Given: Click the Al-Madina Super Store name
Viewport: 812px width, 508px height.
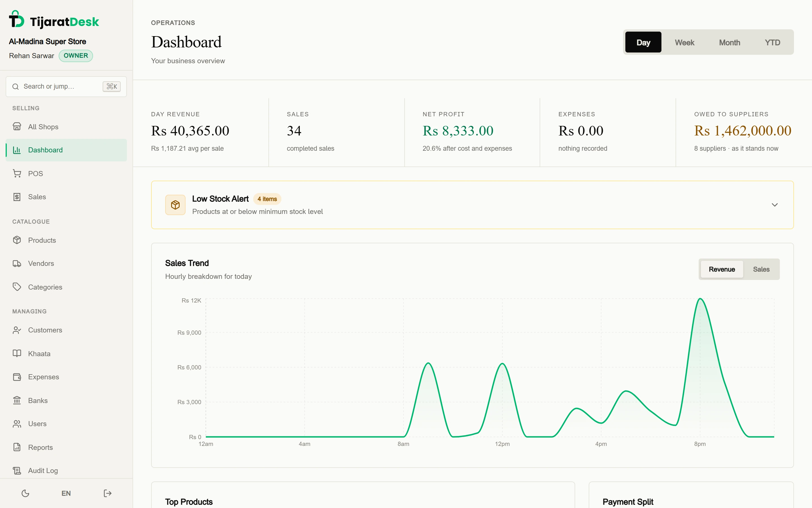Looking at the screenshot, I should [x=47, y=41].
